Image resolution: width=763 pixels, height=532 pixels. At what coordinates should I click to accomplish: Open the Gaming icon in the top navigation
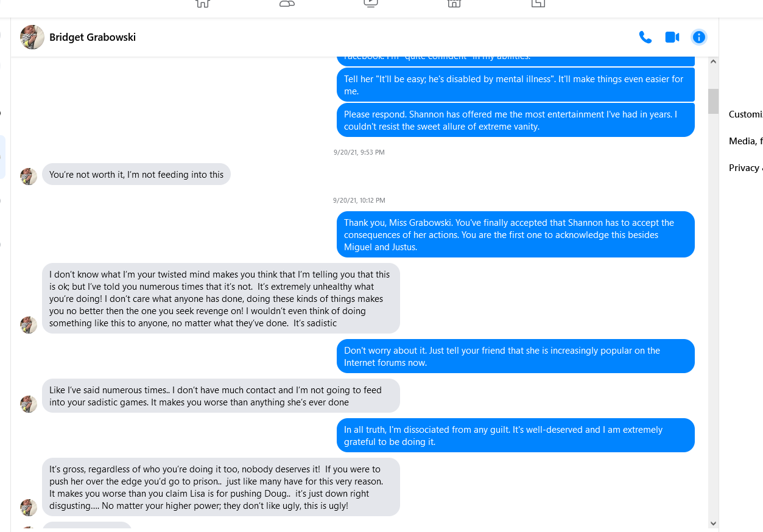pyautogui.click(x=538, y=2)
